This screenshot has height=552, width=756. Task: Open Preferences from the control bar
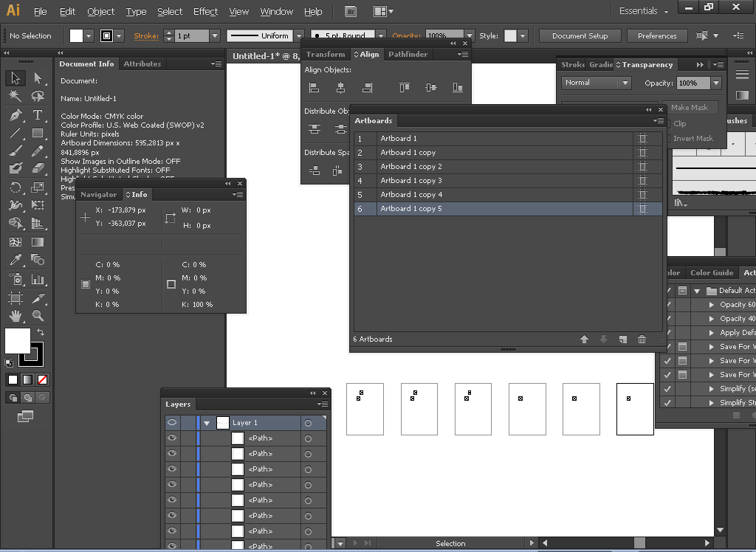tap(656, 35)
